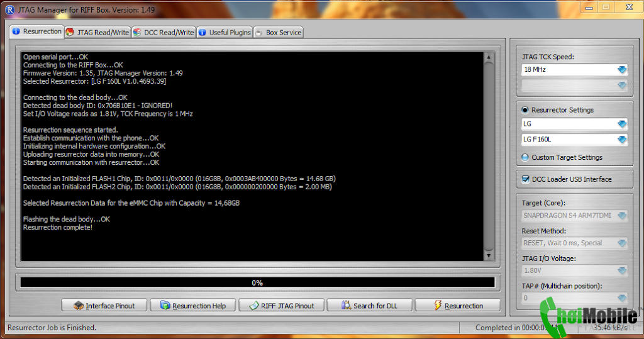Open the JTAG Read/Write tab
644x339 pixels.
click(97, 33)
